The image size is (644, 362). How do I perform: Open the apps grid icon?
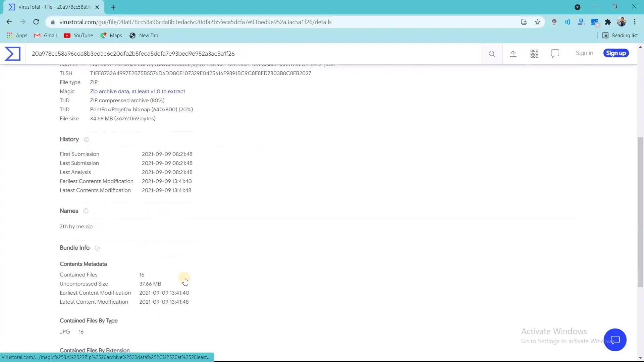(534, 54)
